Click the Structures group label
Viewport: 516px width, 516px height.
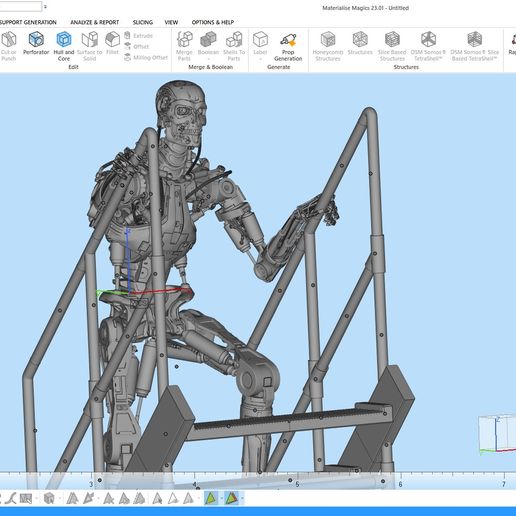click(406, 67)
